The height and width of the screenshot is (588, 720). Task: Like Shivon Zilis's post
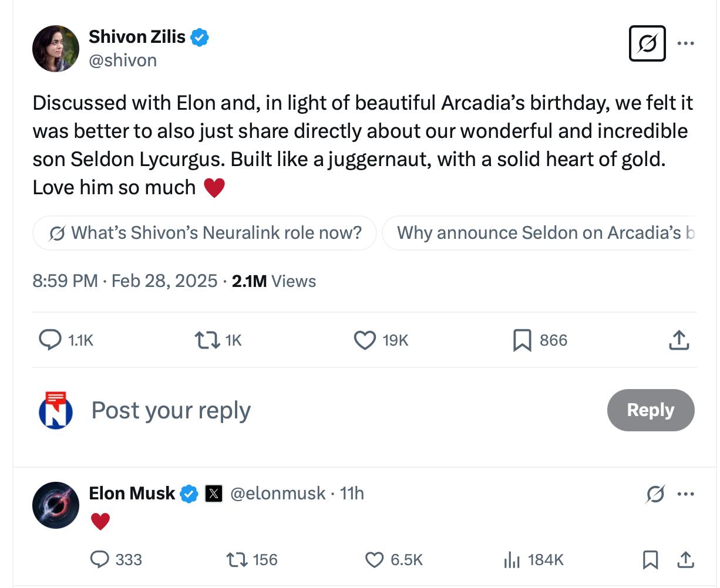tap(365, 340)
